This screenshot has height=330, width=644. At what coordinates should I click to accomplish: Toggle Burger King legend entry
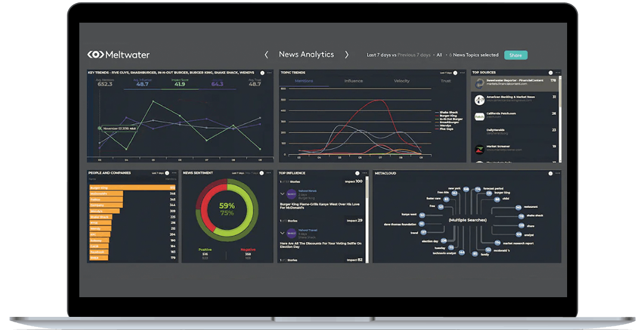[x=446, y=116]
